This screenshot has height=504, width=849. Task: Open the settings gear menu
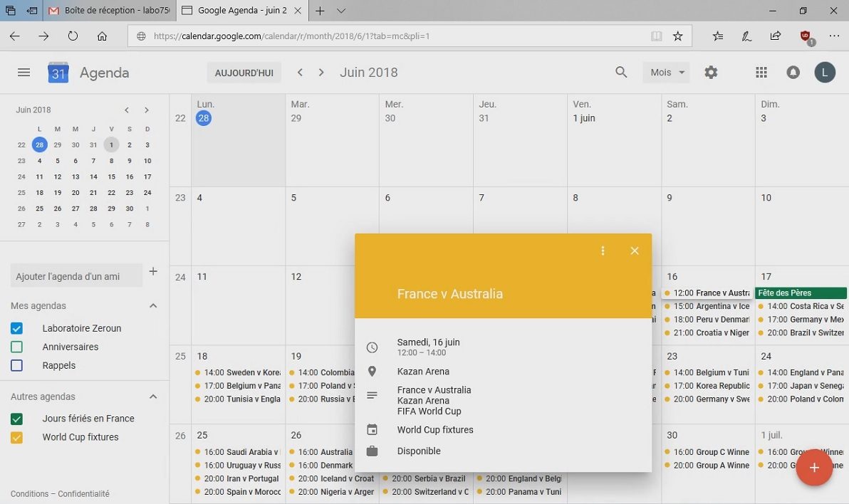(x=711, y=72)
